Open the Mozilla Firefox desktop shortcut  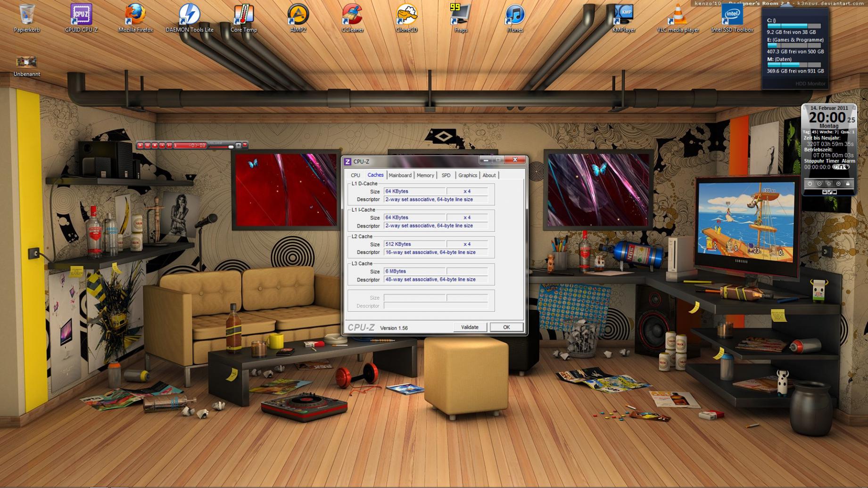[x=135, y=18]
